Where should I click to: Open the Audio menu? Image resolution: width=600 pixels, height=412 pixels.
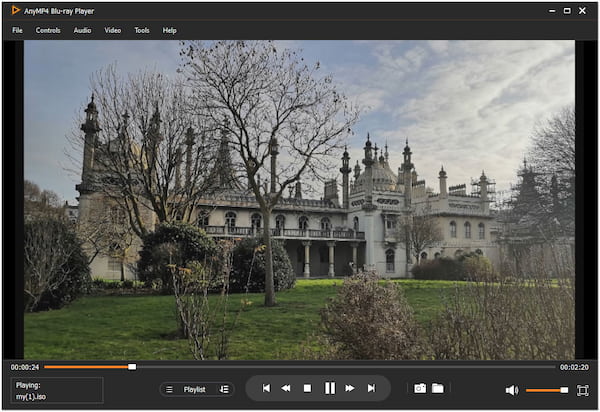tap(82, 30)
